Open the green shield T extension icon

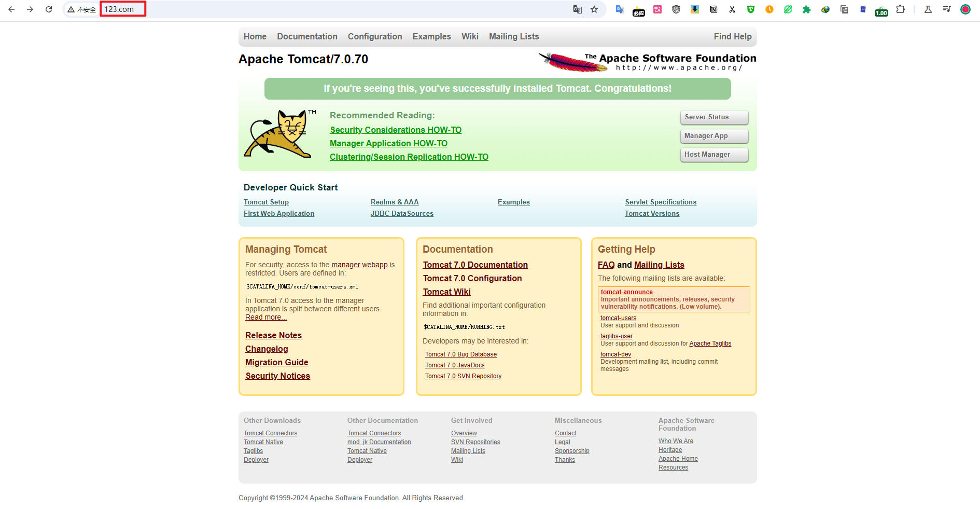click(x=751, y=9)
